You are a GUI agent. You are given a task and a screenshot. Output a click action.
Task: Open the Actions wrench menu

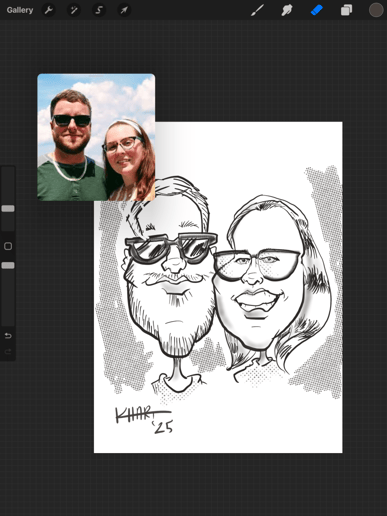(x=48, y=10)
